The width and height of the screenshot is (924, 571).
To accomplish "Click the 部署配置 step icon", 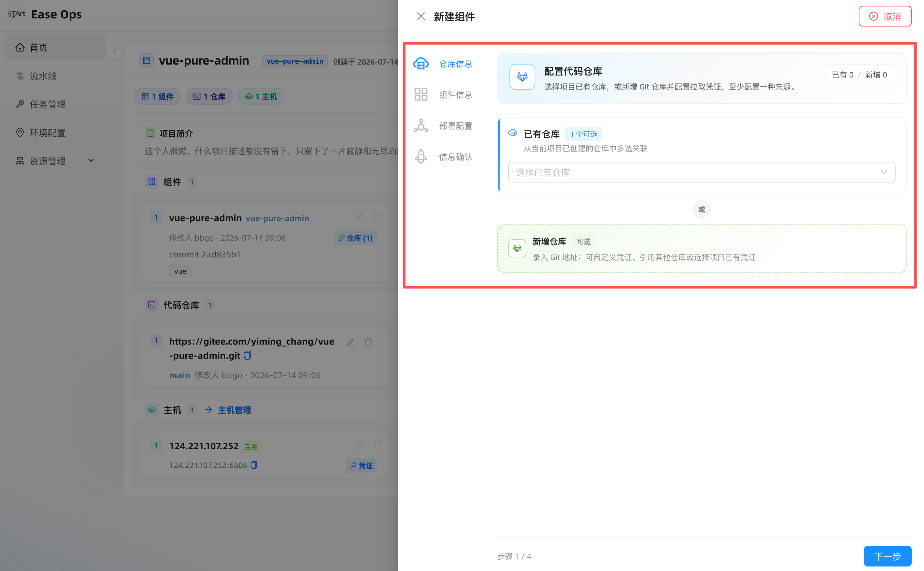I will [420, 125].
